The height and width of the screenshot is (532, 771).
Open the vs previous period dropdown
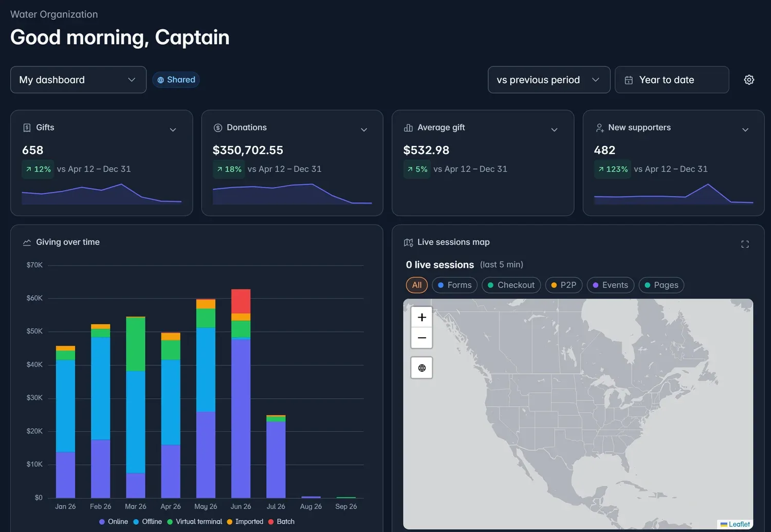coord(549,80)
